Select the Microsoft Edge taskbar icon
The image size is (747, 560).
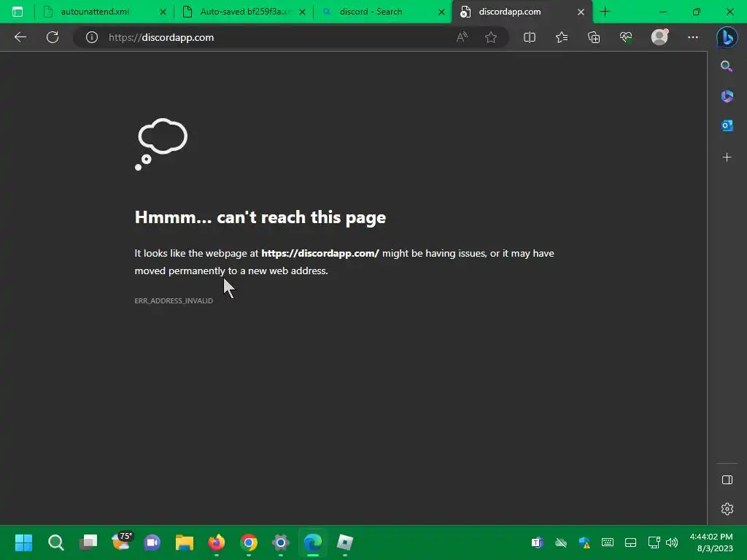tap(313, 542)
